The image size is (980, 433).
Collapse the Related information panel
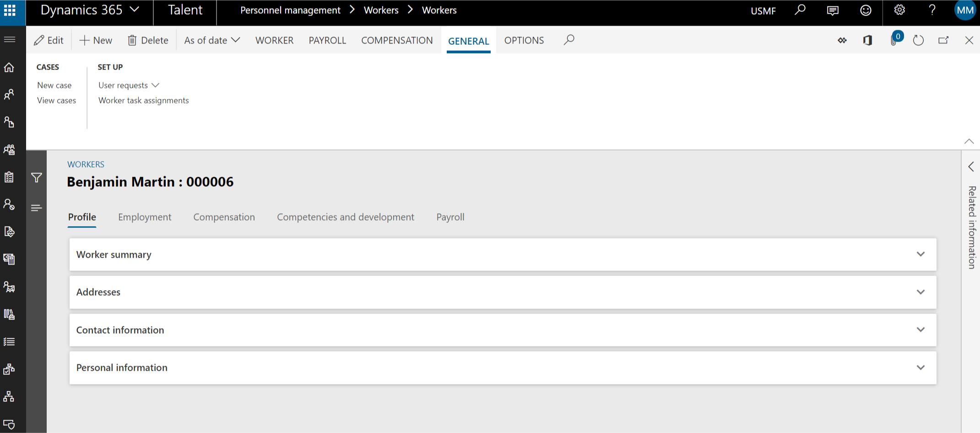971,167
